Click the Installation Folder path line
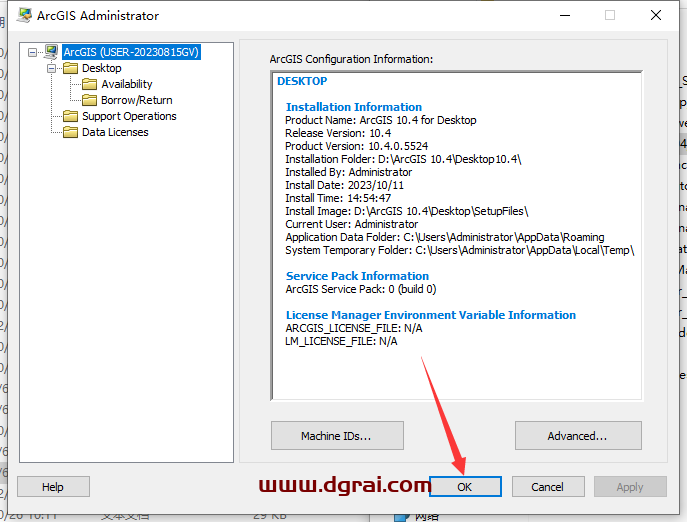The height and width of the screenshot is (522, 687). coord(403,159)
